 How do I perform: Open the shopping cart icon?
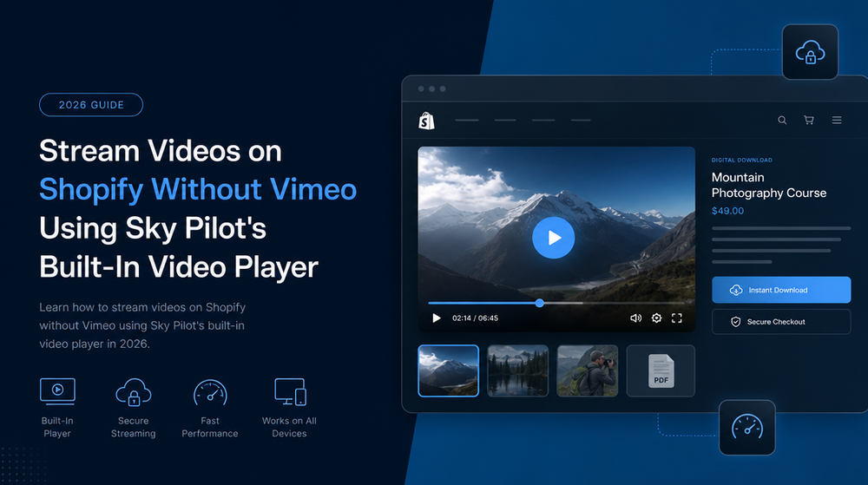(x=809, y=120)
